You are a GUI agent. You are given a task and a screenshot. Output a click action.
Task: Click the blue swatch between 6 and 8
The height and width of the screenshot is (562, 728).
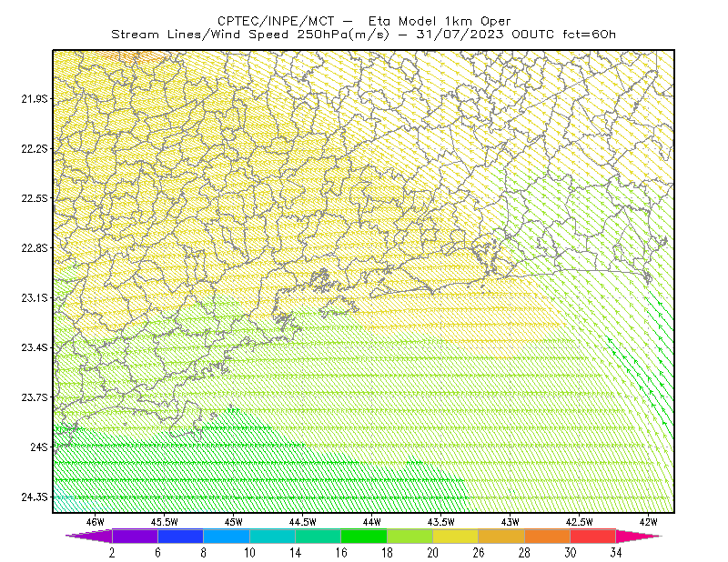click(x=180, y=536)
